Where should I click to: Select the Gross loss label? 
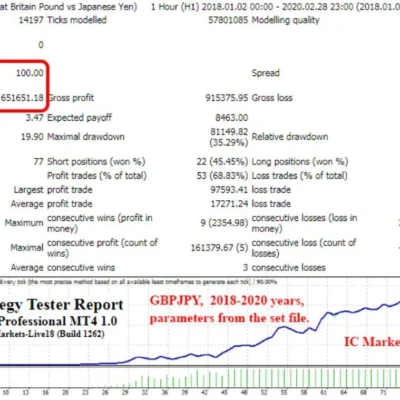tap(272, 98)
